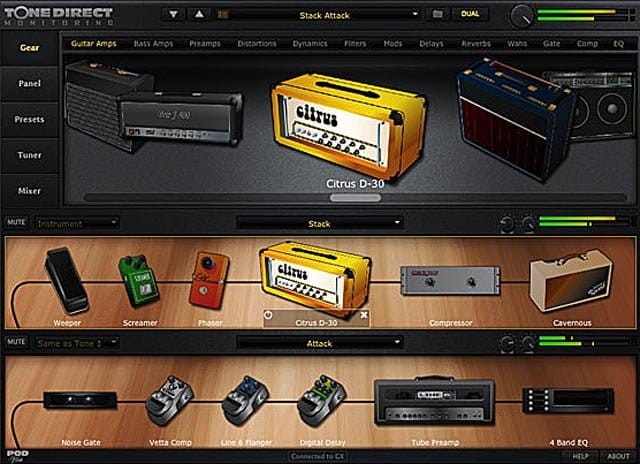
Task: Switch to Dynamics category
Action: click(x=310, y=44)
